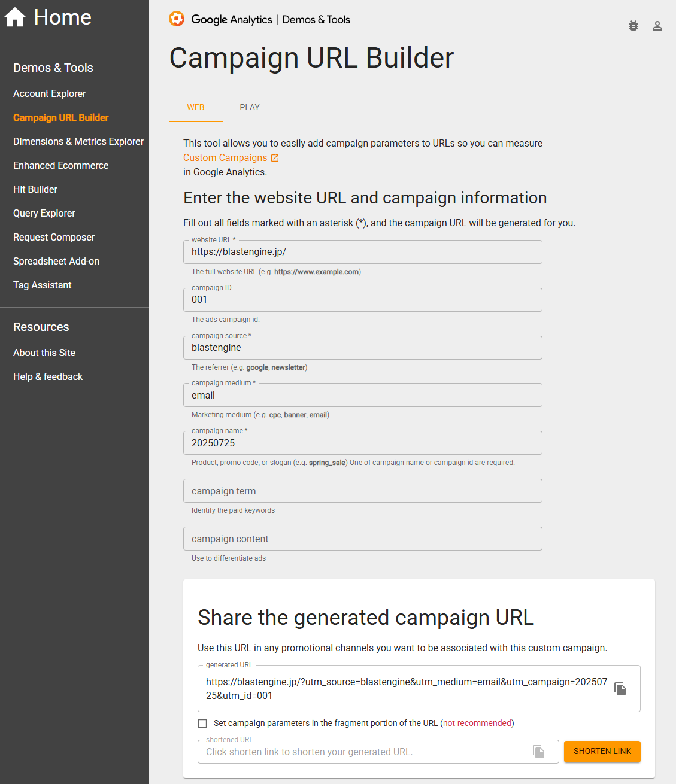Screen dimensions: 676x784
Task: Open the Help & feedback link
Action: point(48,377)
